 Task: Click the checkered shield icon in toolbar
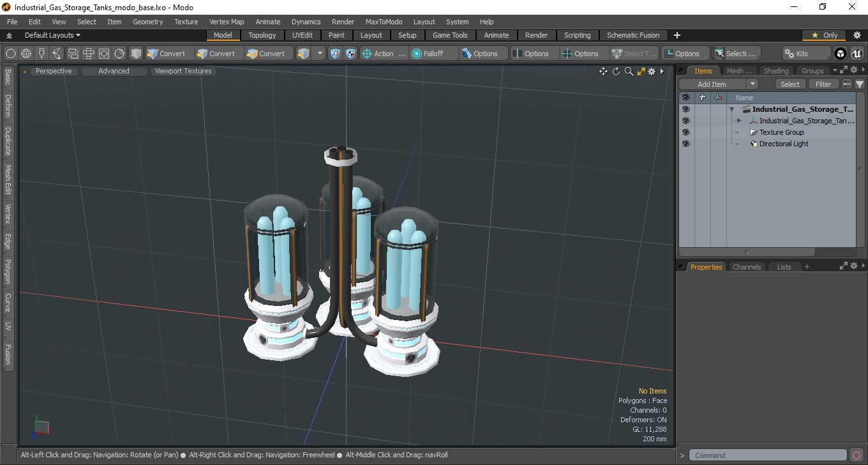(350, 54)
